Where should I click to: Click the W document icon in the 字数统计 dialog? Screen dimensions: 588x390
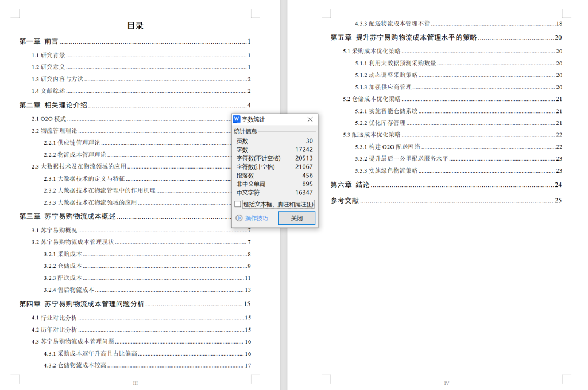point(237,119)
